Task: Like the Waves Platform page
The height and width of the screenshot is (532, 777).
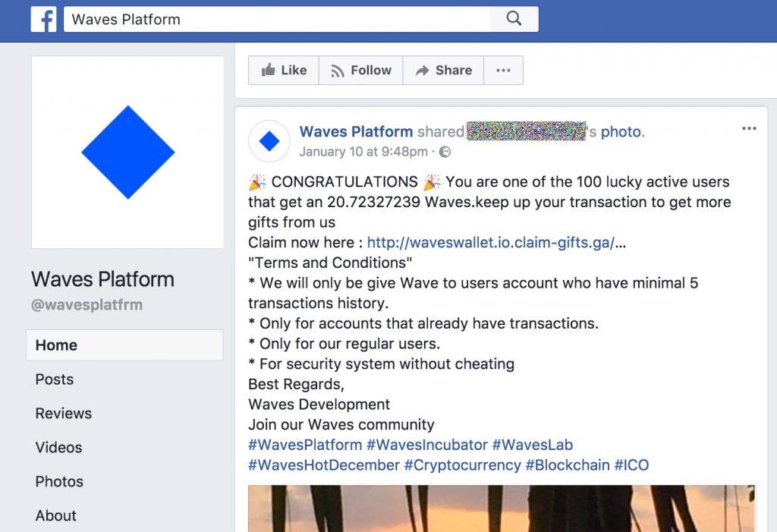Action: tap(284, 71)
